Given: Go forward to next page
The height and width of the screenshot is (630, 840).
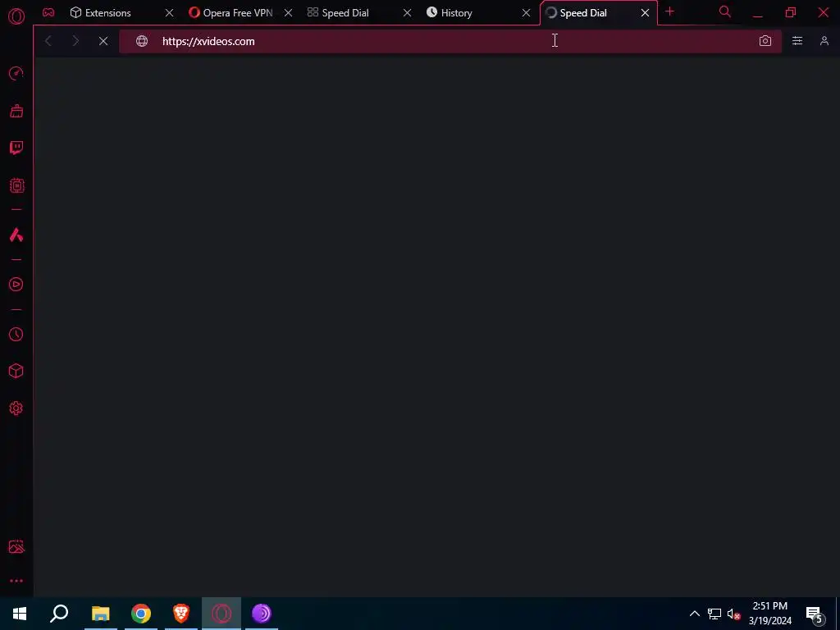Looking at the screenshot, I should (75, 41).
